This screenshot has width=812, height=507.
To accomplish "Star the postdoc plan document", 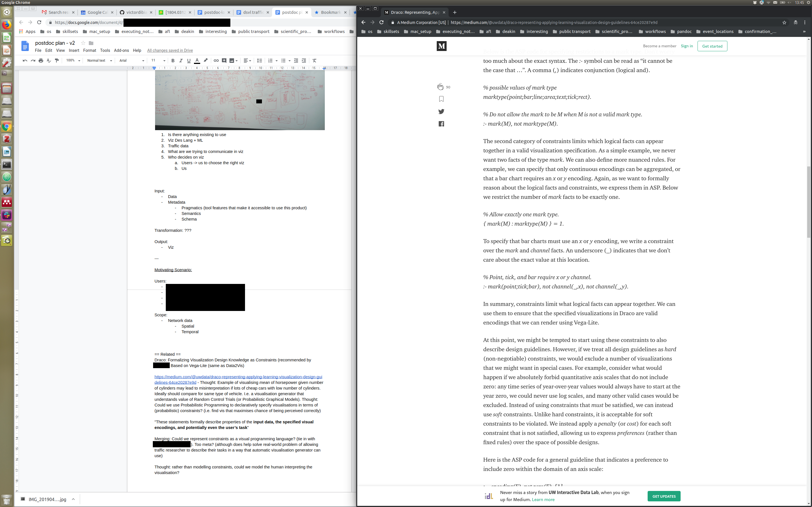I will [x=83, y=43].
